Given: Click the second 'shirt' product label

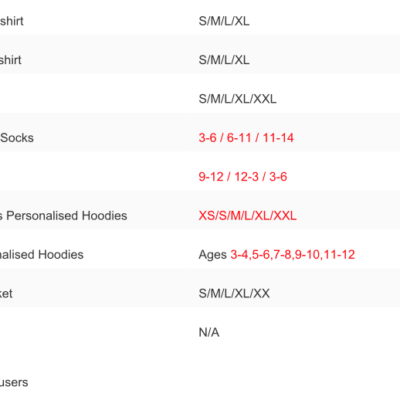Looking at the screenshot, I should tap(11, 60).
